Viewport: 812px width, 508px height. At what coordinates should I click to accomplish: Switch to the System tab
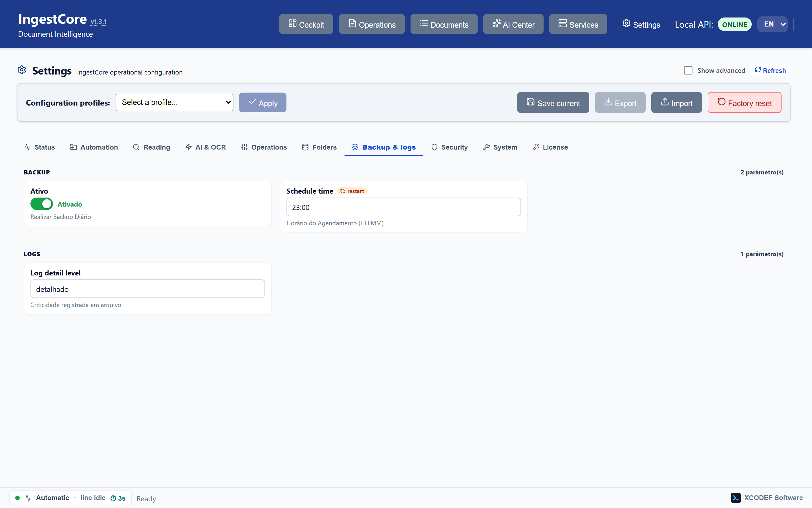point(500,147)
